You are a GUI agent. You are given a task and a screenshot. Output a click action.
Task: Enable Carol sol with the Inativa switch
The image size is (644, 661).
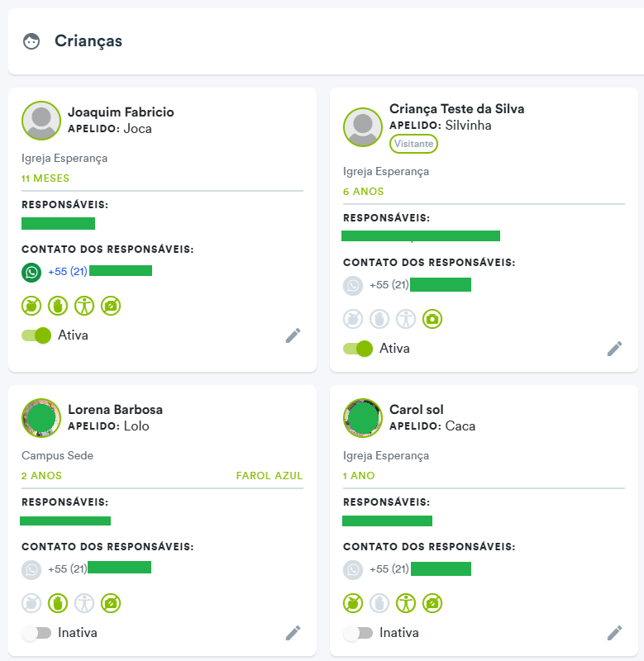point(358,633)
